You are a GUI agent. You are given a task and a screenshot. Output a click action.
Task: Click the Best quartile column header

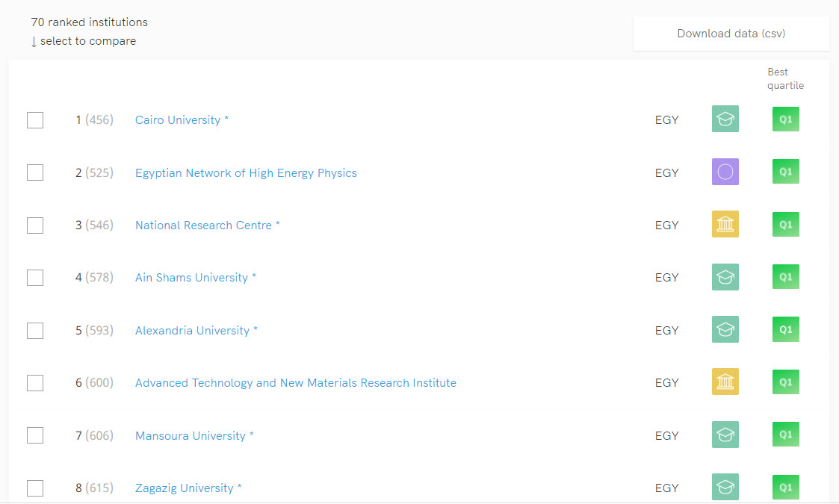coord(785,78)
